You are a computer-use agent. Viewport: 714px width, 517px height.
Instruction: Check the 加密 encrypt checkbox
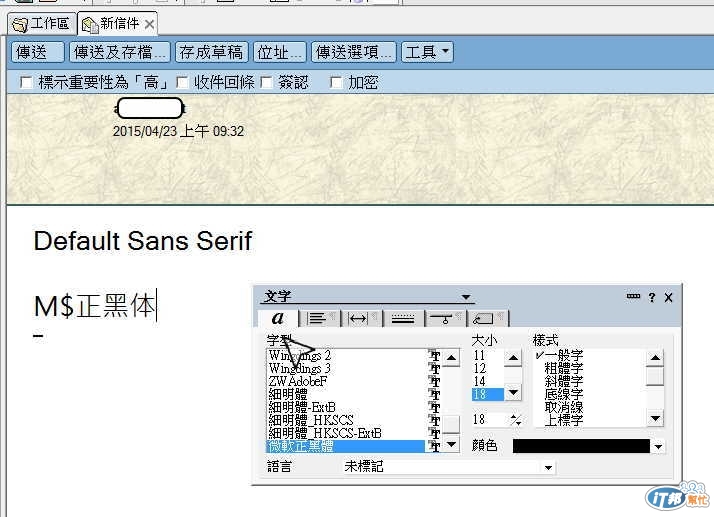[x=336, y=82]
